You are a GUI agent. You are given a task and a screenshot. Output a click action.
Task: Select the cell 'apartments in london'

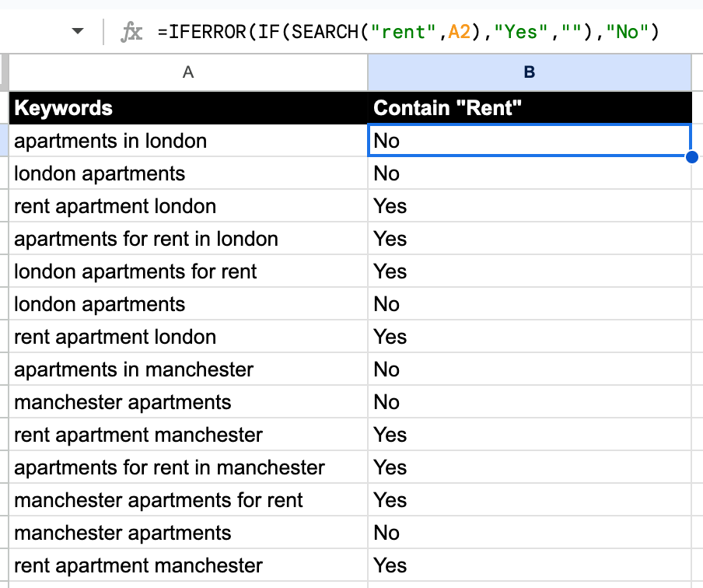(187, 141)
